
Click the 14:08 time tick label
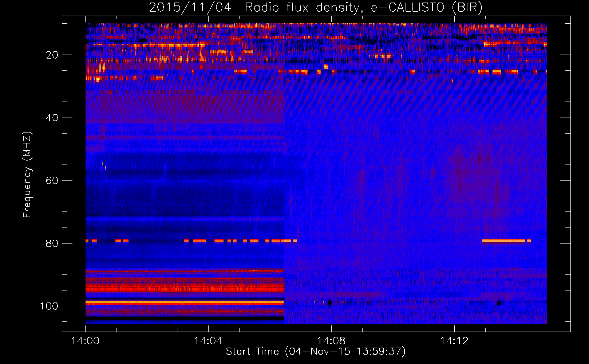(x=331, y=341)
